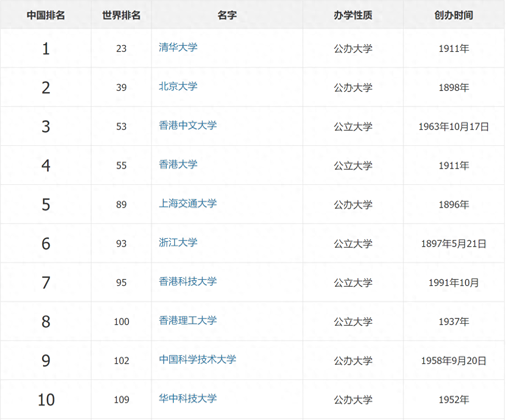Open the 香港大学 link
The image size is (506, 420).
point(178,165)
